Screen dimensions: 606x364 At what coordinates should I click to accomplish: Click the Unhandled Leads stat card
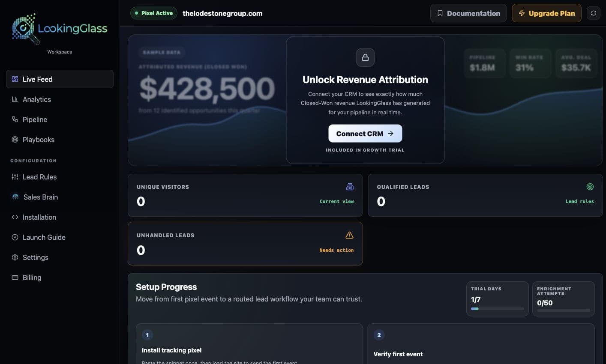[245, 244]
